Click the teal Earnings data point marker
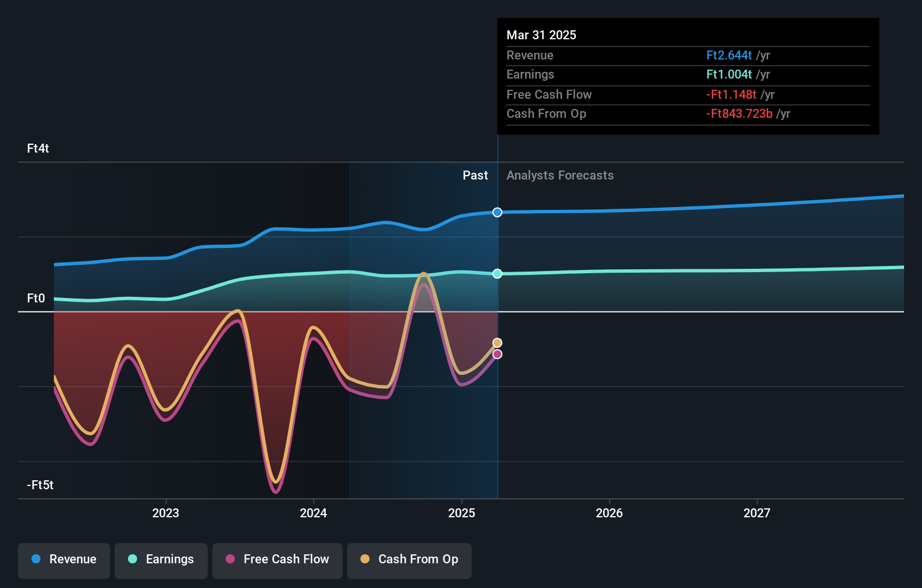Viewport: 922px width, 588px height. click(497, 274)
